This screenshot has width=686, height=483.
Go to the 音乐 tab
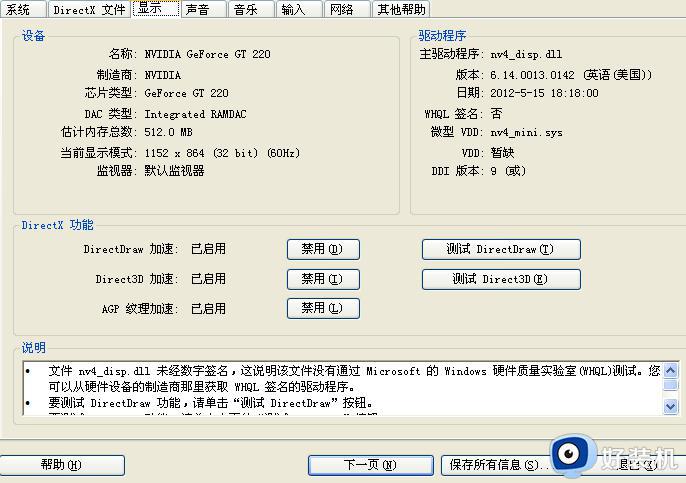pos(252,9)
